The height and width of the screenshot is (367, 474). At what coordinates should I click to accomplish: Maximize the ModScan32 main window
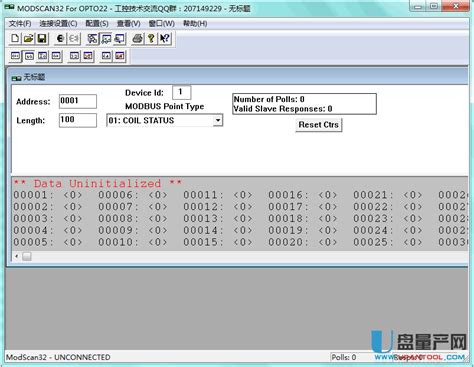tap(434, 6)
